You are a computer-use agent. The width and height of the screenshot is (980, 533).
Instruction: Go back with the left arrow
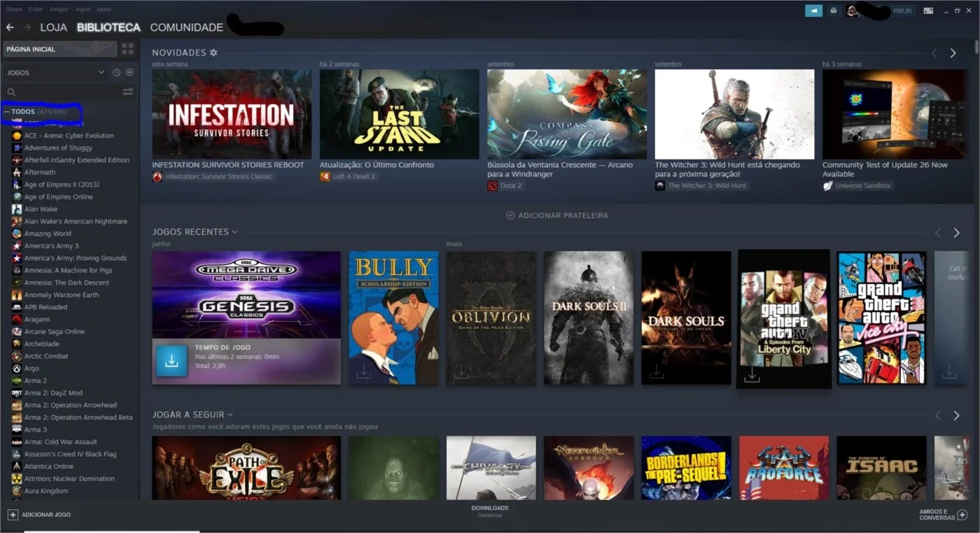[10, 27]
